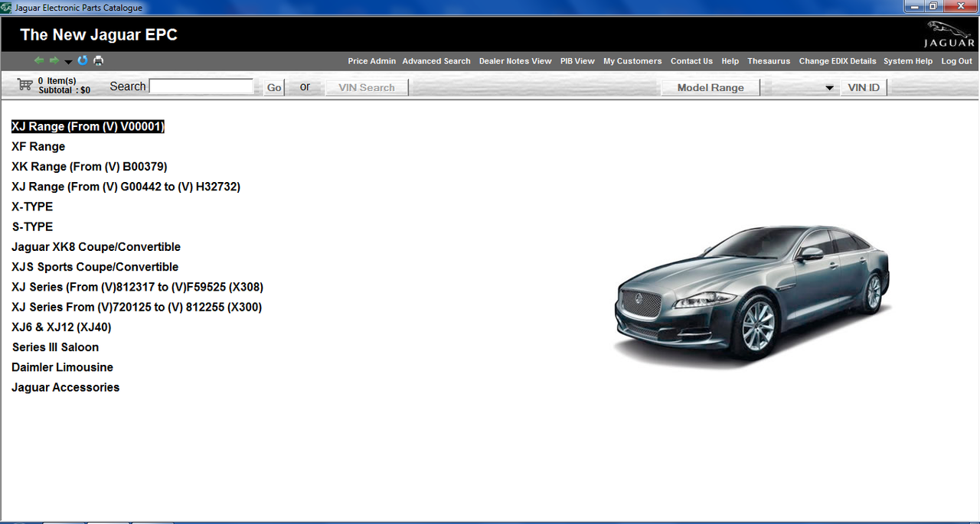Open Dealer Notes View

pyautogui.click(x=515, y=61)
